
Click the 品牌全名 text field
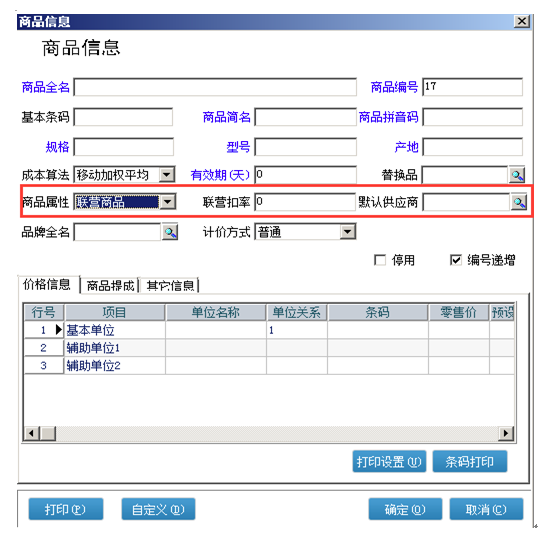[117, 232]
